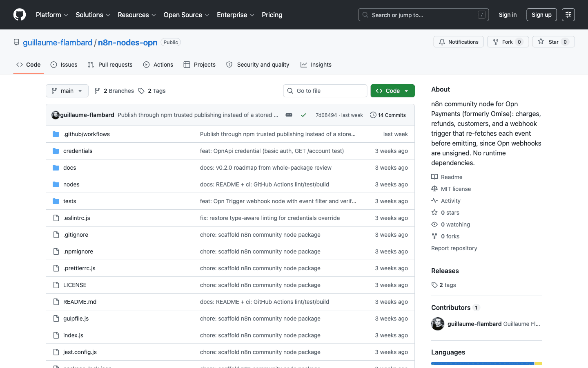Focus the Search or jump to field
The height and width of the screenshot is (368, 588).
423,15
